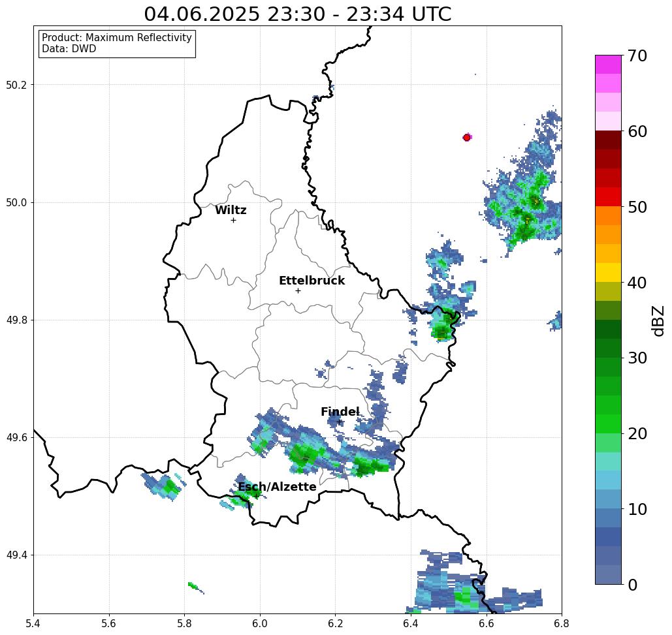Click the longitude 6.0 axis label
This screenshot has height=635, width=672.
(x=260, y=623)
